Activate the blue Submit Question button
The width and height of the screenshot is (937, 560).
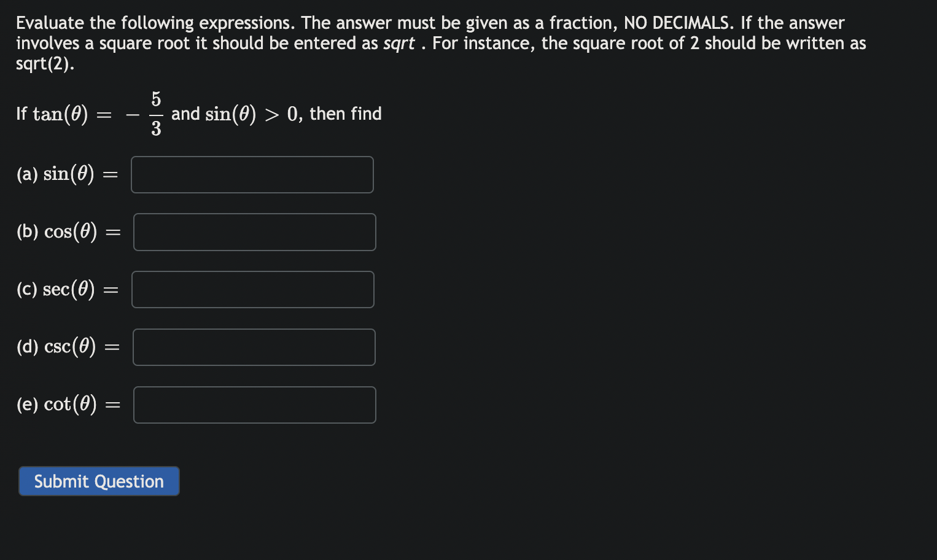98,481
